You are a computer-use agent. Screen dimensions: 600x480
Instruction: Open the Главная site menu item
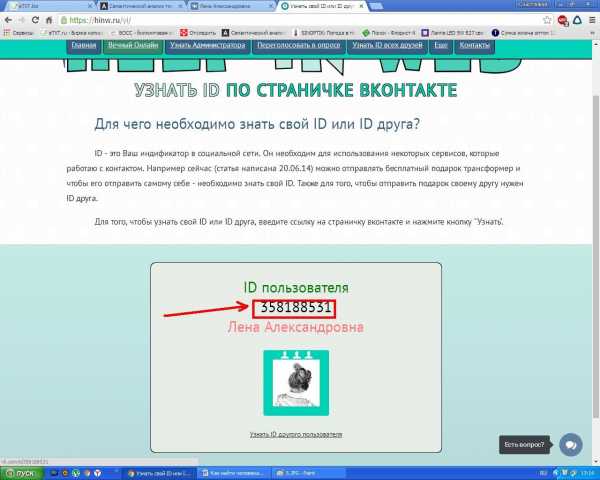click(84, 45)
